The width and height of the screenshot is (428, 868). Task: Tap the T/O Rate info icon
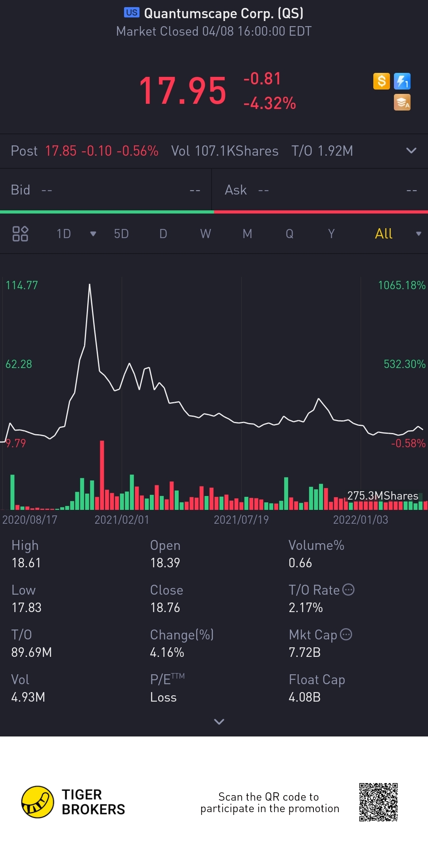pos(348,589)
